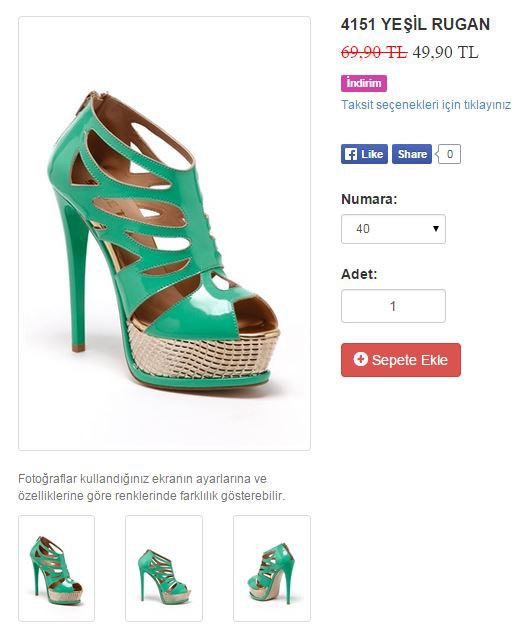Viewport: 519px width, 629px height.
Task: Click the product title 4151 YEŞİL RUGAN
Action: coord(415,24)
